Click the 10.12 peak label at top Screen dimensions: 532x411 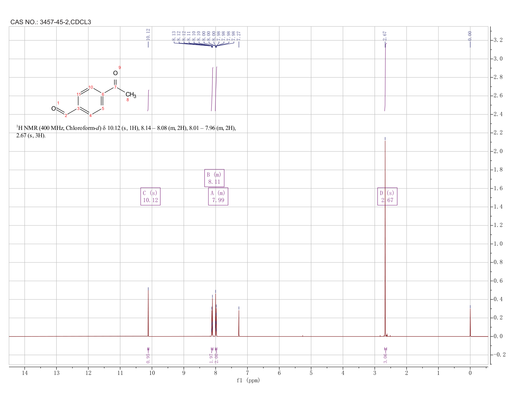pos(148,34)
